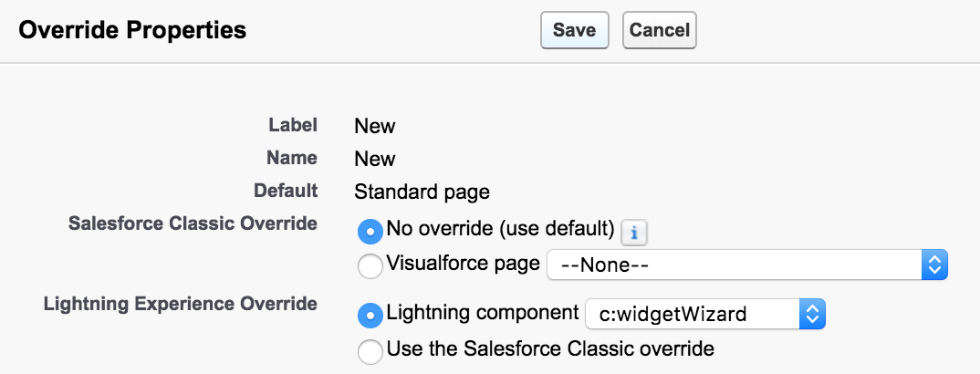980x374 pixels.
Task: Choose the Visualforce page radio option
Action: 370,265
